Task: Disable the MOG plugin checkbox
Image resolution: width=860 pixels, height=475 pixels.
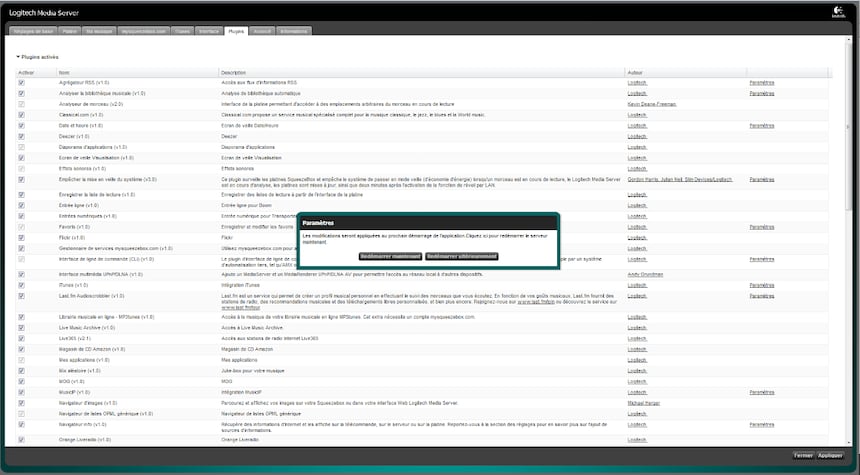Action: coord(21,382)
